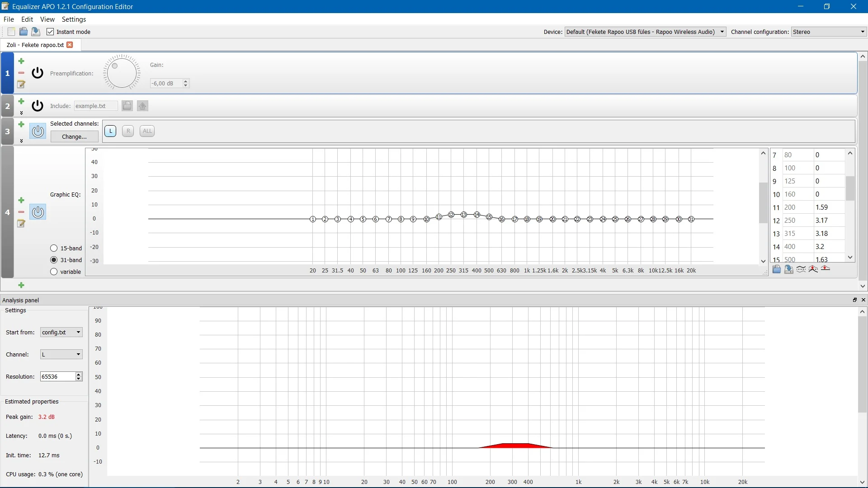Toggle power for Graphic EQ filter

click(38, 212)
